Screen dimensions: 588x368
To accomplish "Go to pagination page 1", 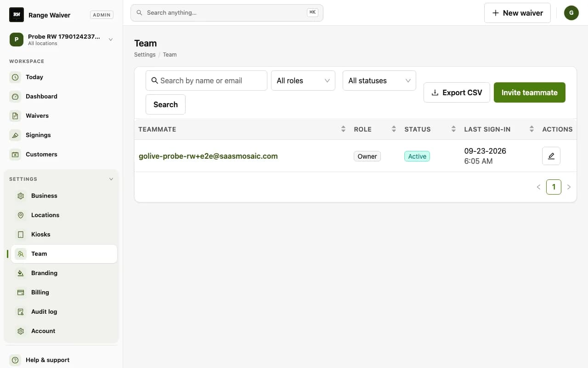I will point(554,187).
